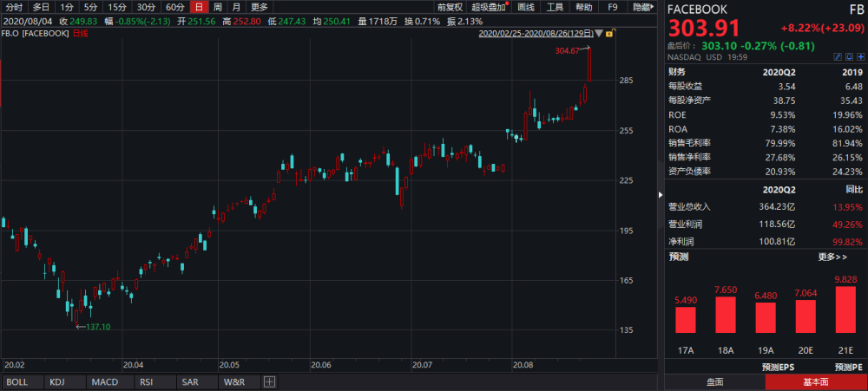Enable the BOLL indicator
This screenshot has height=391, width=868.
pos(23,381)
